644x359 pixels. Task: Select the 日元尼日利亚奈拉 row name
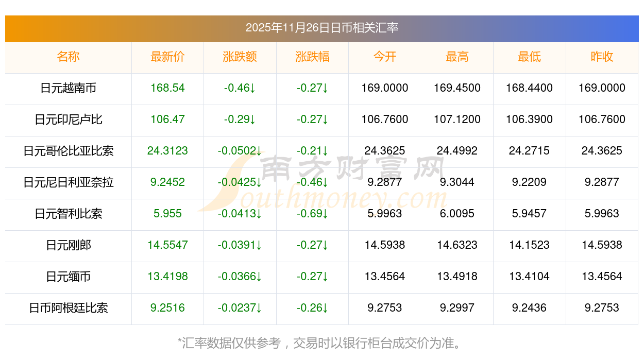coord(69,182)
